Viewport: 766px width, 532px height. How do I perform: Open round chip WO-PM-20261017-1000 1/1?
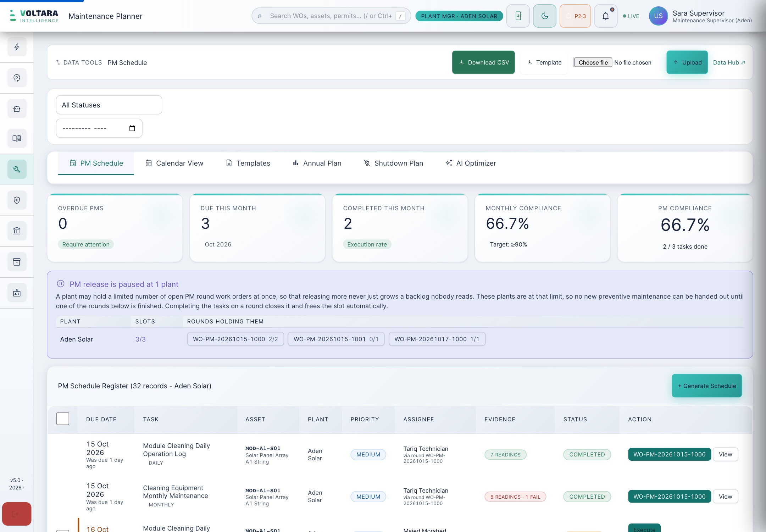437,339
